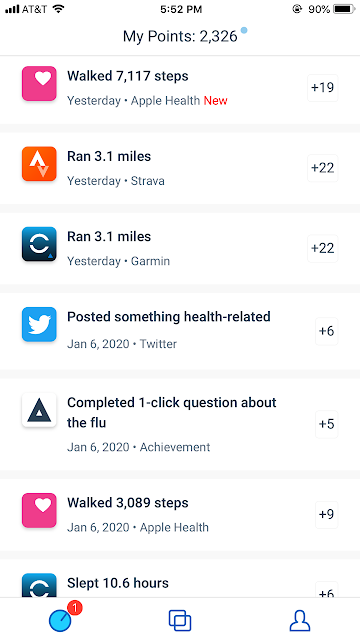
Task: Open the profile tab in bottom bar
Action: (300, 620)
